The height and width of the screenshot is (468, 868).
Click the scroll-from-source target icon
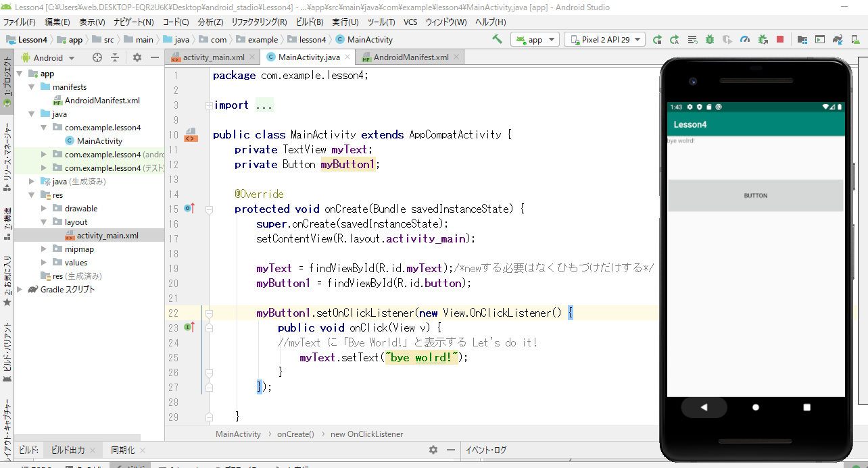pos(97,57)
